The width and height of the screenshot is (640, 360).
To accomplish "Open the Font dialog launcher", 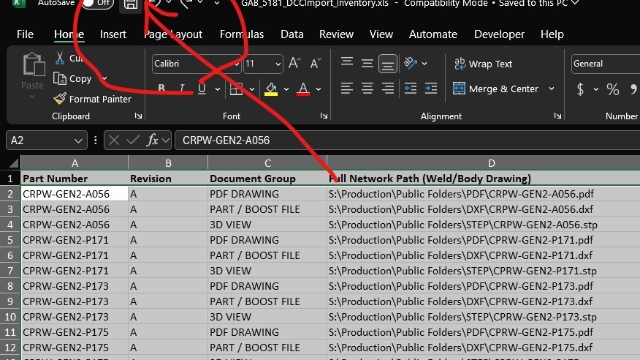I will (324, 116).
